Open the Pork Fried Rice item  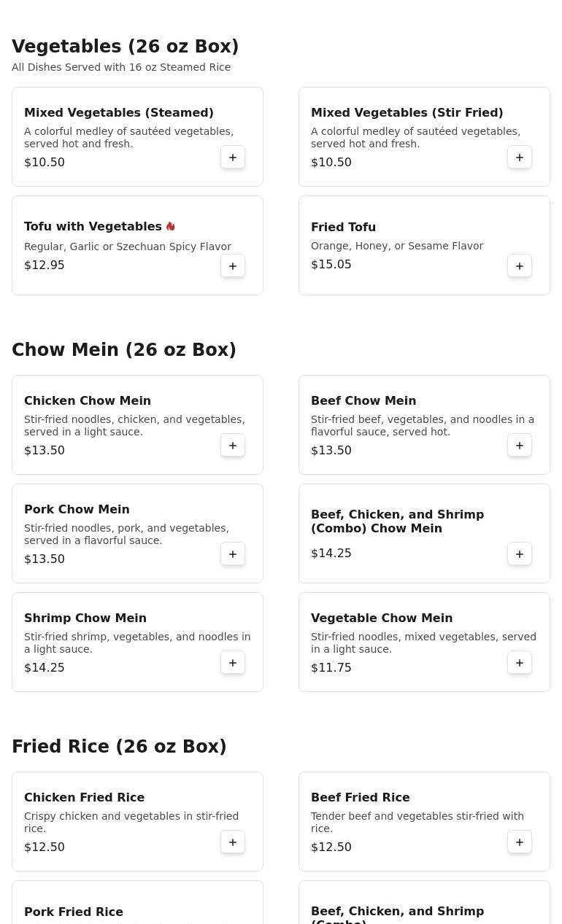click(x=74, y=912)
